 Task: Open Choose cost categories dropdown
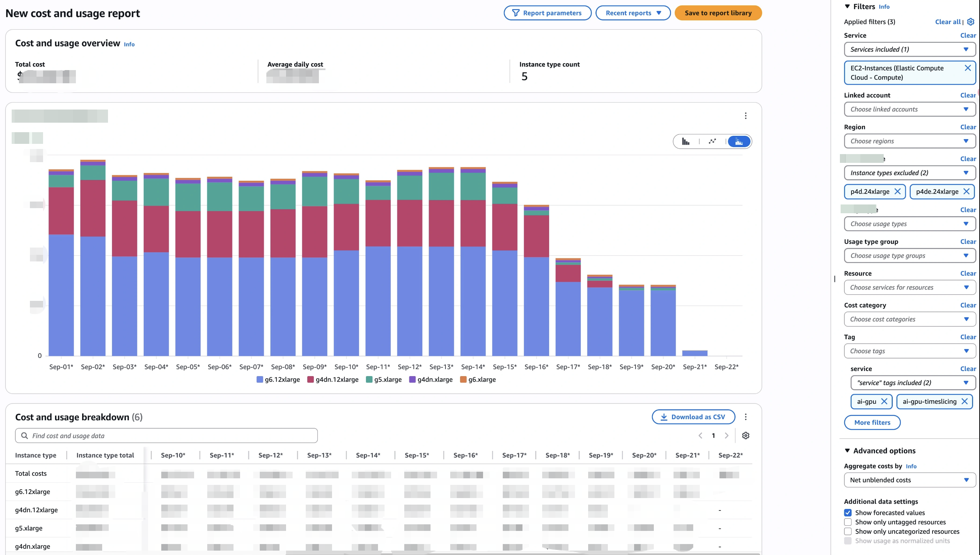[x=910, y=319]
